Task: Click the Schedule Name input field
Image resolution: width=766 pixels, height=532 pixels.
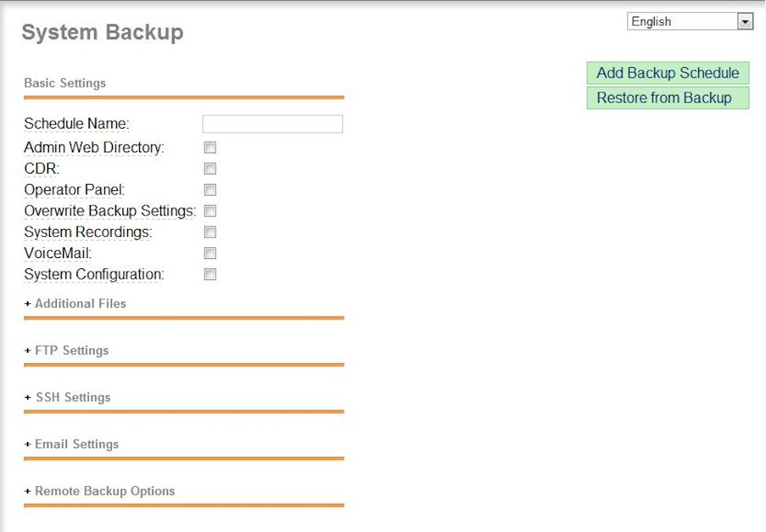Action: coord(272,124)
